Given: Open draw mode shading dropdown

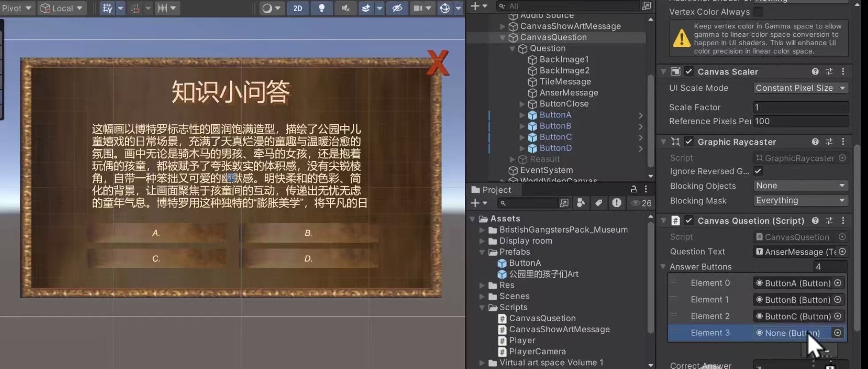Looking at the screenshot, I should pyautogui.click(x=271, y=8).
